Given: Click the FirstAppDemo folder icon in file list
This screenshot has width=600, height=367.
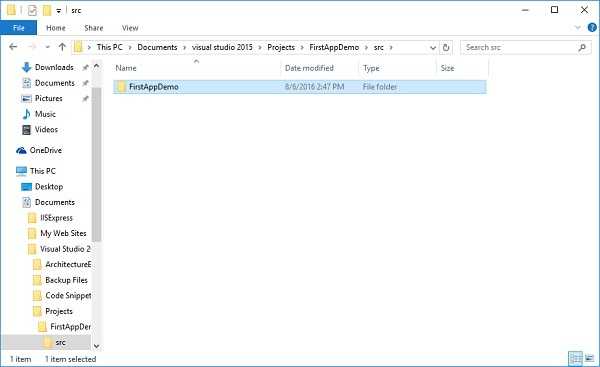Looking at the screenshot, I should click(x=121, y=87).
